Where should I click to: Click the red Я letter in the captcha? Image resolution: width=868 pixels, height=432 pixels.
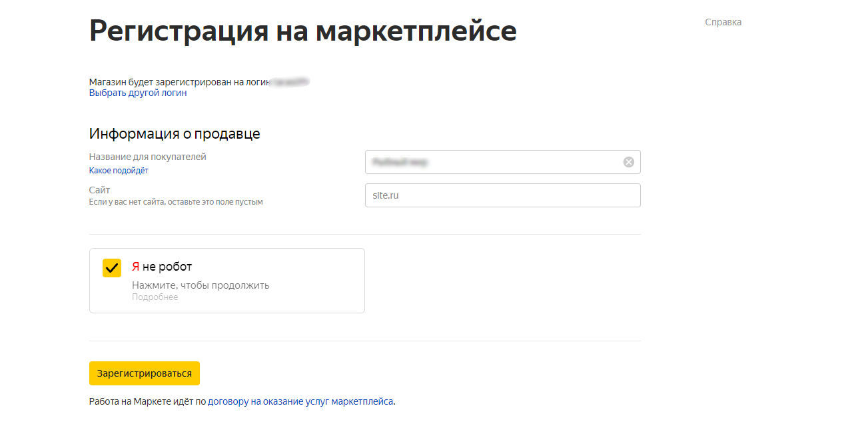(x=135, y=267)
